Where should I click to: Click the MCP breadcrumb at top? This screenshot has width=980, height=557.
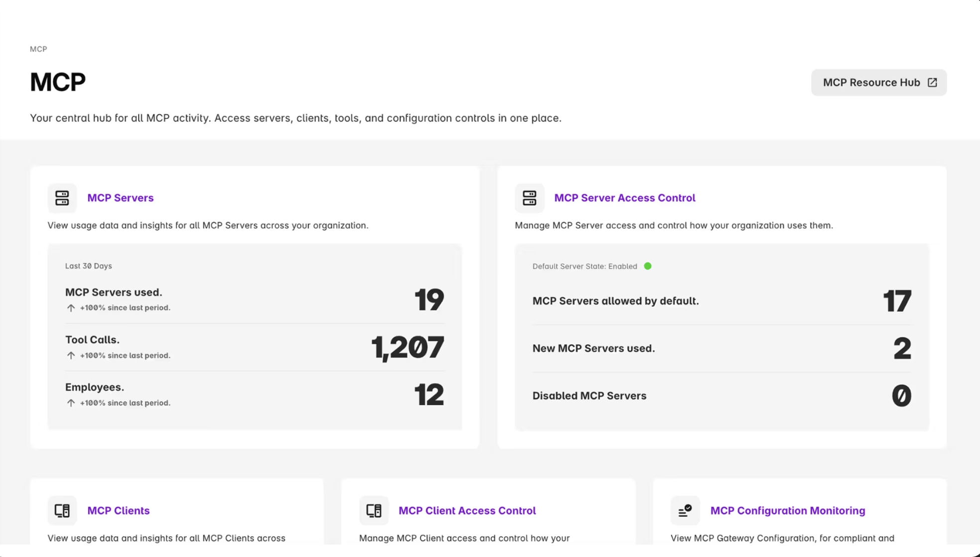click(x=38, y=49)
